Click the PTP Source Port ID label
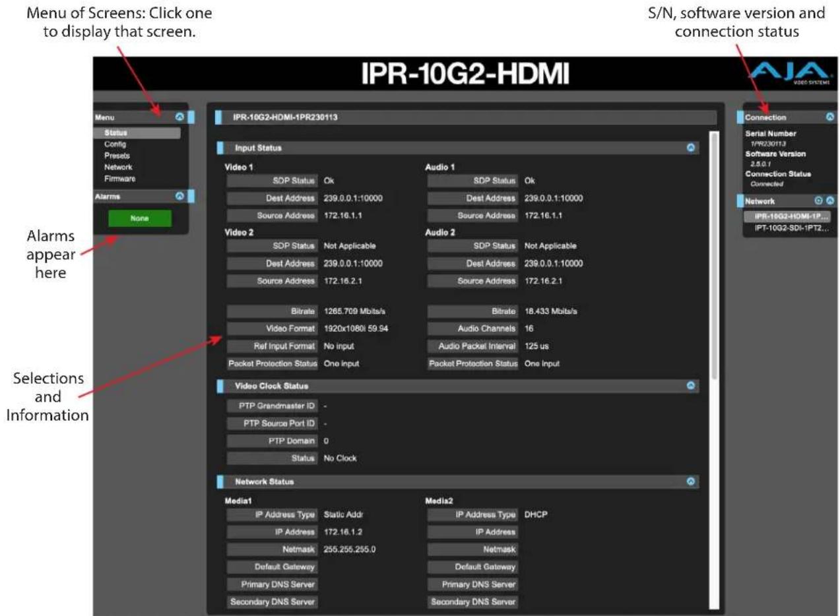This screenshot has height=616, width=840. (273, 423)
